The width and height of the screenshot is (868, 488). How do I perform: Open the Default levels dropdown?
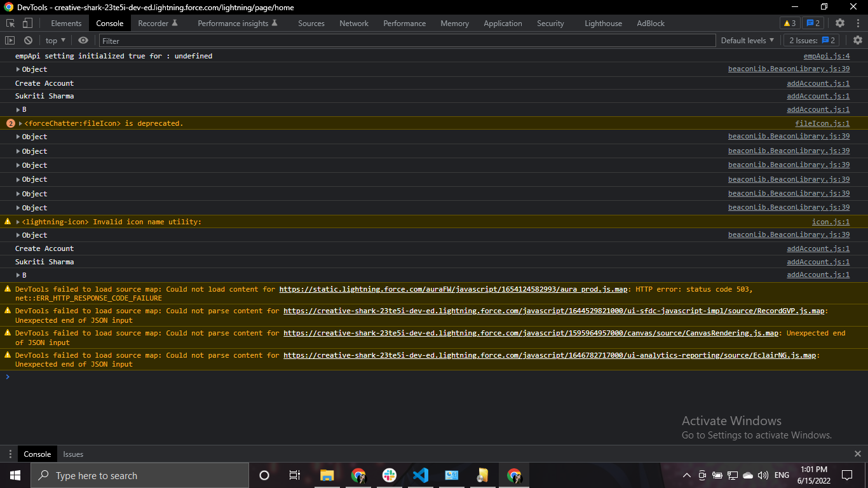click(x=747, y=41)
